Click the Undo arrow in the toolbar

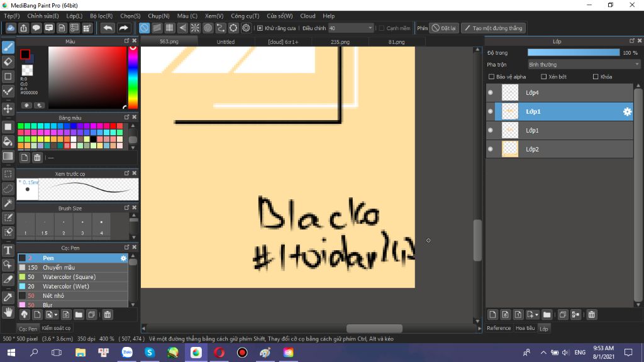(x=108, y=28)
